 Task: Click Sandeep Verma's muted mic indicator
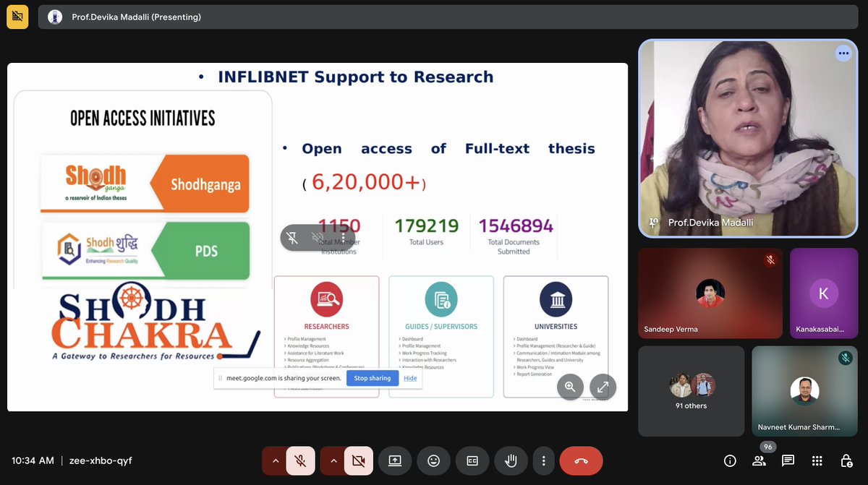[x=770, y=260]
